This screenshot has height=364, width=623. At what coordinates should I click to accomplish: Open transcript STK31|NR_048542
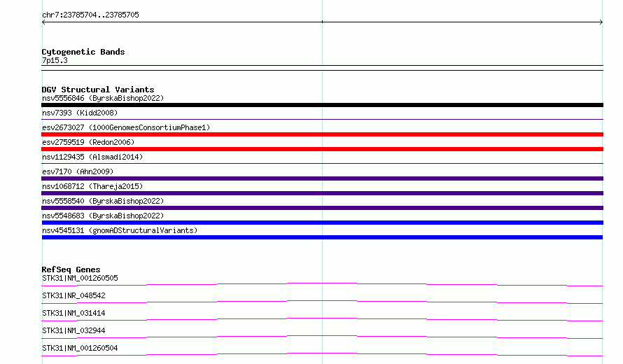73,295
